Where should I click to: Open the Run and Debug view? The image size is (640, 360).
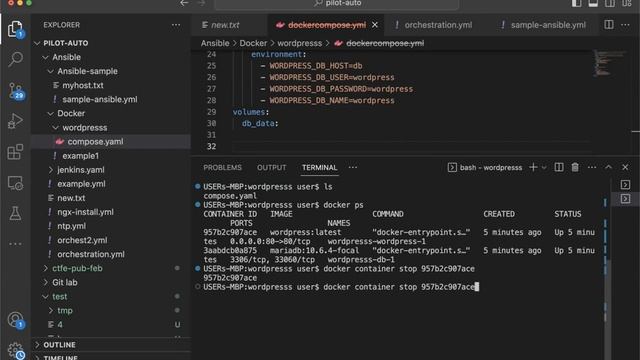(x=15, y=121)
